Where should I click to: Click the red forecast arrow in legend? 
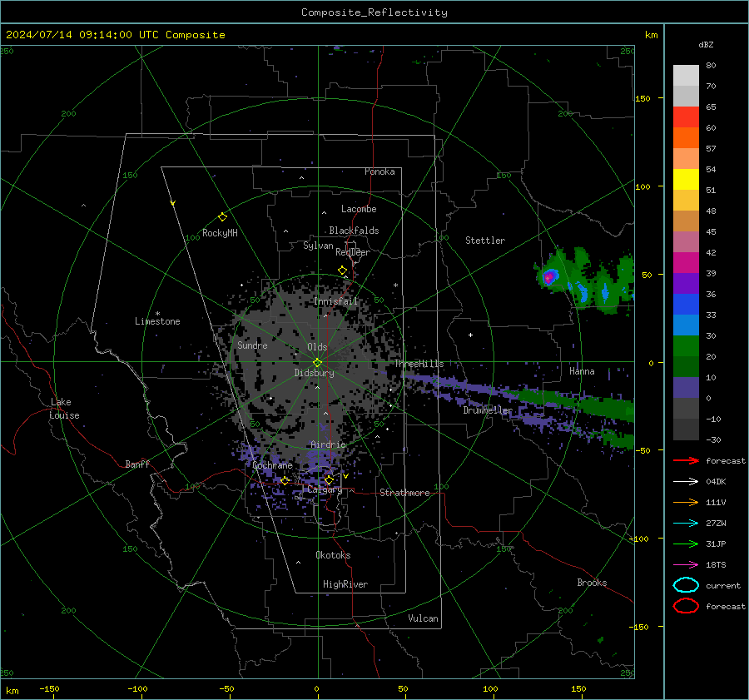pyautogui.click(x=686, y=460)
